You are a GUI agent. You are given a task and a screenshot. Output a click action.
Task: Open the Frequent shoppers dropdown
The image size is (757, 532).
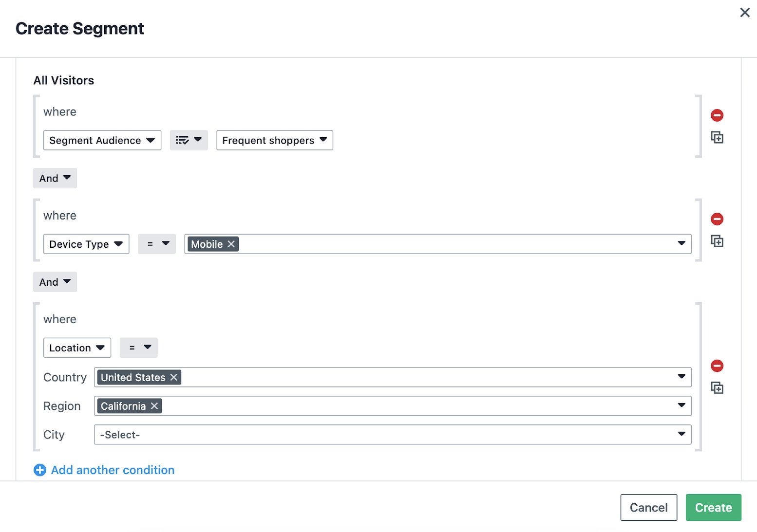275,140
